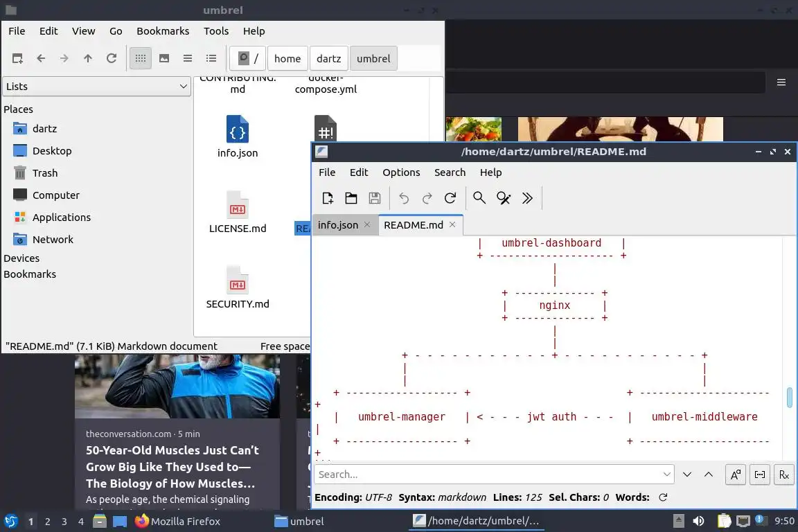This screenshot has width=798, height=532.
Task: Open the 50-Year-Old Muscles article in Firefox
Action: click(x=172, y=467)
